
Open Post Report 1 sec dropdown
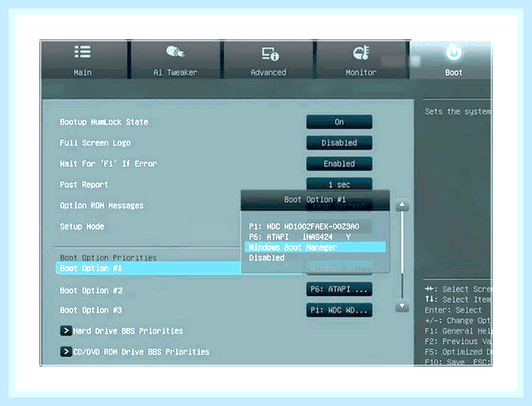tap(339, 185)
